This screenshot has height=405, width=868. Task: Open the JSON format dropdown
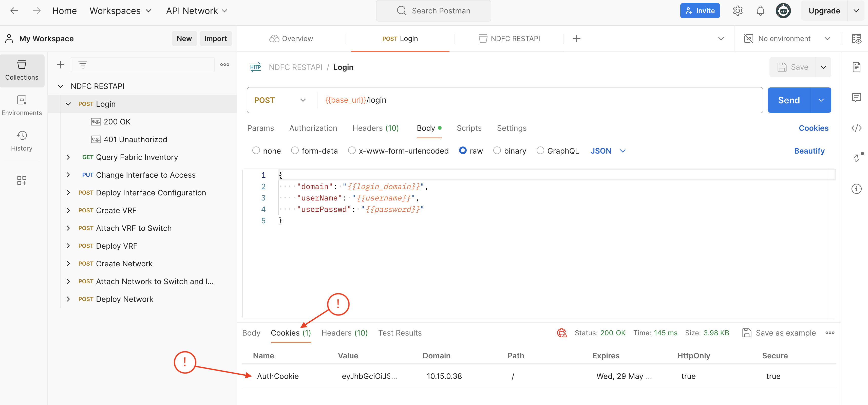pyautogui.click(x=608, y=151)
